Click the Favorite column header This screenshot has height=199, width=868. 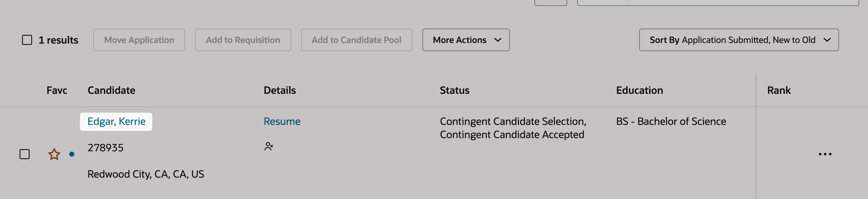coord(57,90)
